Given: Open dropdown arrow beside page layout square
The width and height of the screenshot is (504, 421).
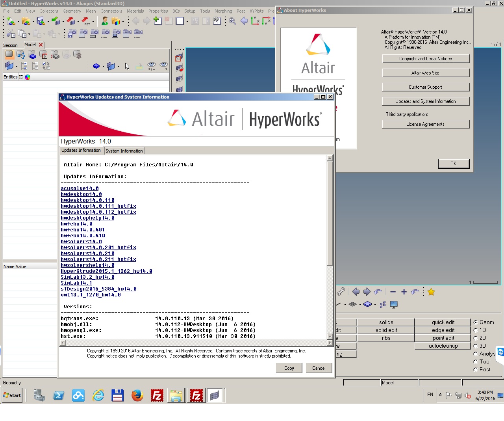Looking at the screenshot, I should coord(187,22).
